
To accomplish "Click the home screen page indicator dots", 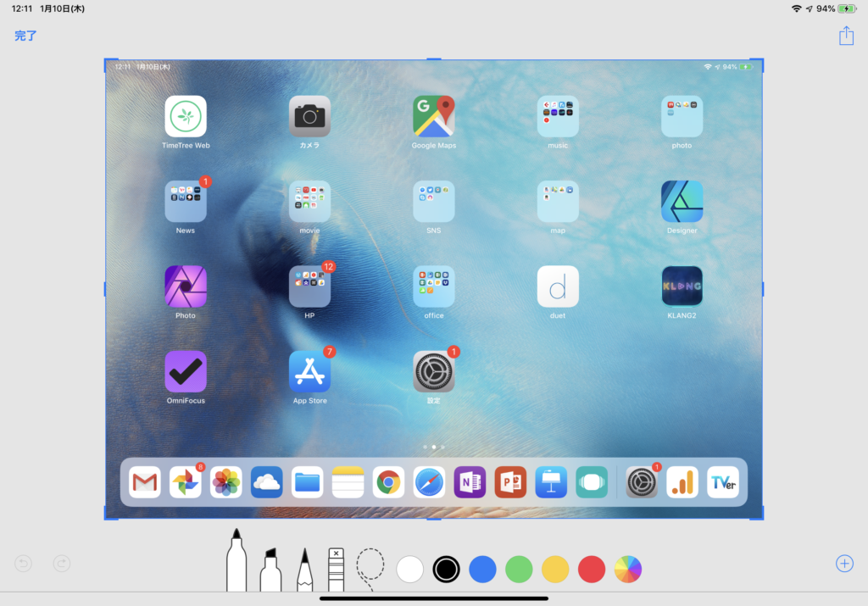I will click(433, 447).
